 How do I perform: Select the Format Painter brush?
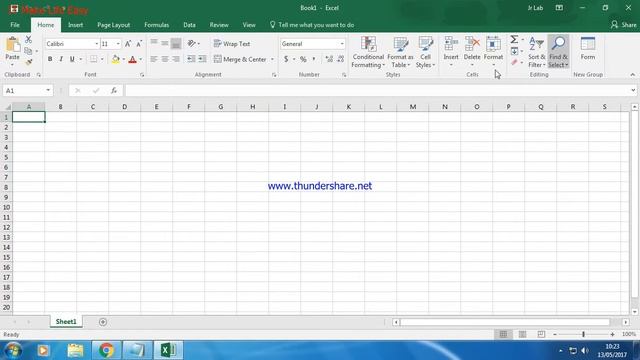pos(28,62)
